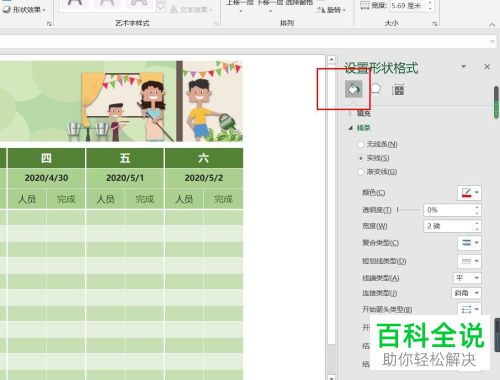Expand the WordArt styles gallery
The height and width of the screenshot is (380, 500).
161,7
